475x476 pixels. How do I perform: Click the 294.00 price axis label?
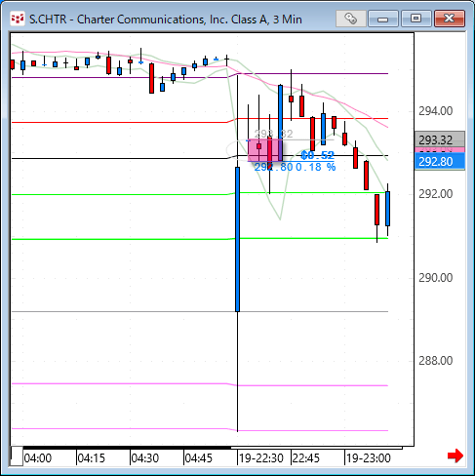435,111
